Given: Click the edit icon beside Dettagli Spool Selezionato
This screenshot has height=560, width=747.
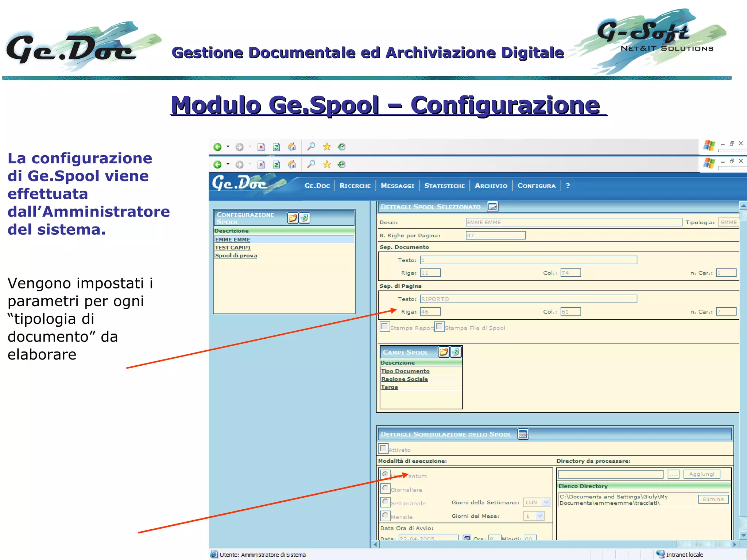Looking at the screenshot, I should tap(493, 207).
